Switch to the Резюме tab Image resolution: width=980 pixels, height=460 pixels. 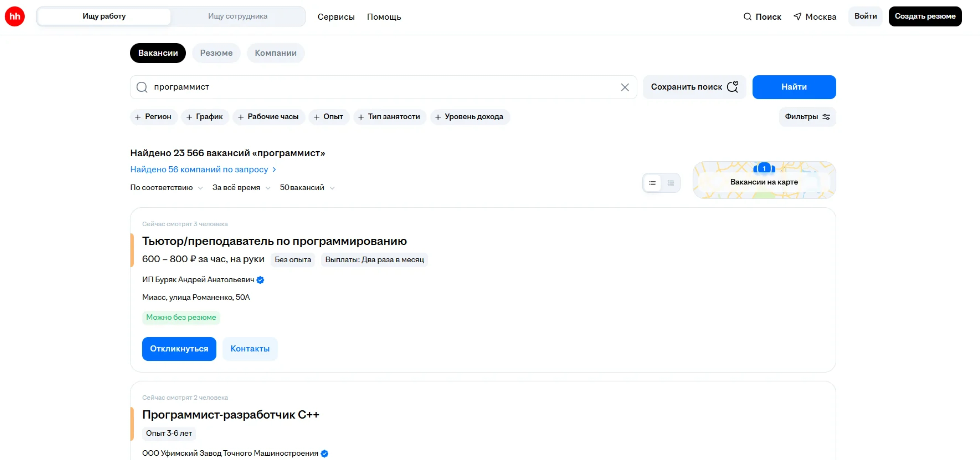pos(216,53)
